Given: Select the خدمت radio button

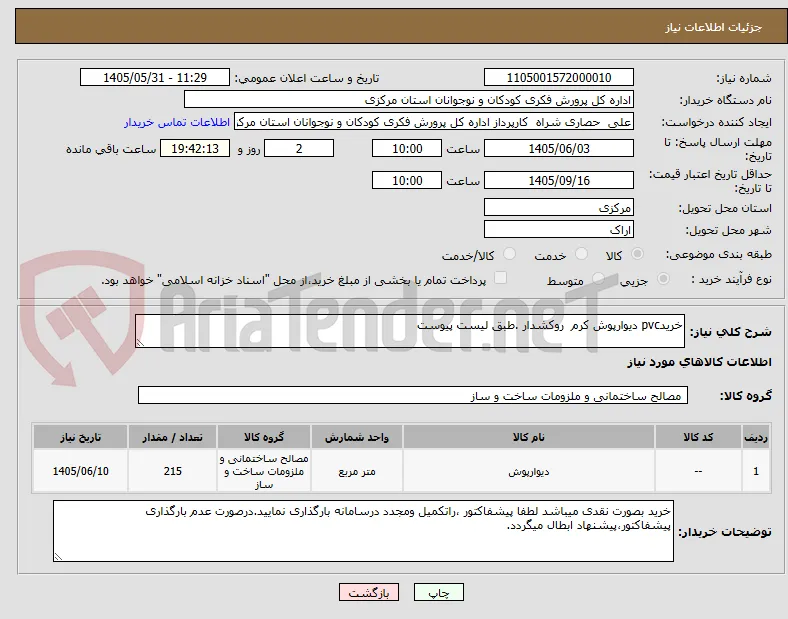Looking at the screenshot, I should tap(581, 254).
